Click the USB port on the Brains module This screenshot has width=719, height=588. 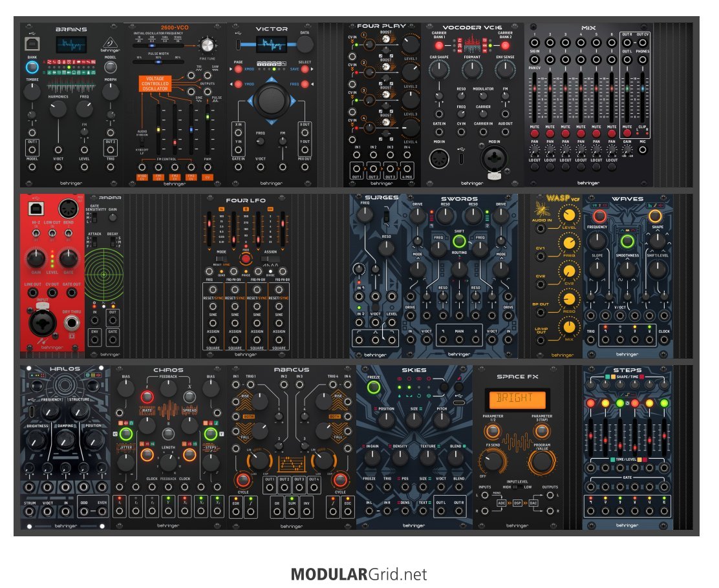[32, 43]
